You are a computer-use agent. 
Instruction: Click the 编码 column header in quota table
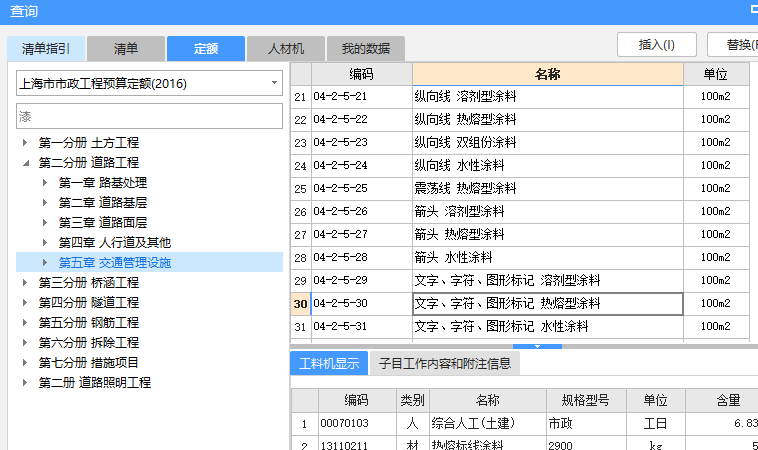coord(362,74)
